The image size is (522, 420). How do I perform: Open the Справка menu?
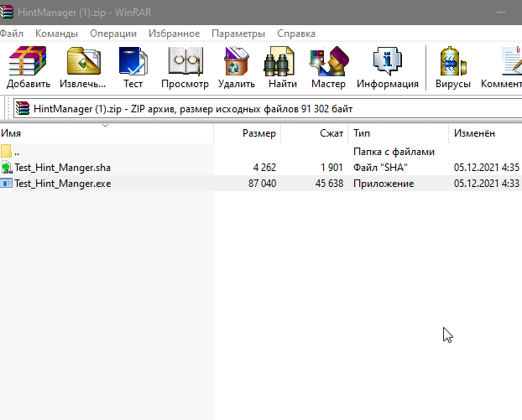tap(296, 34)
